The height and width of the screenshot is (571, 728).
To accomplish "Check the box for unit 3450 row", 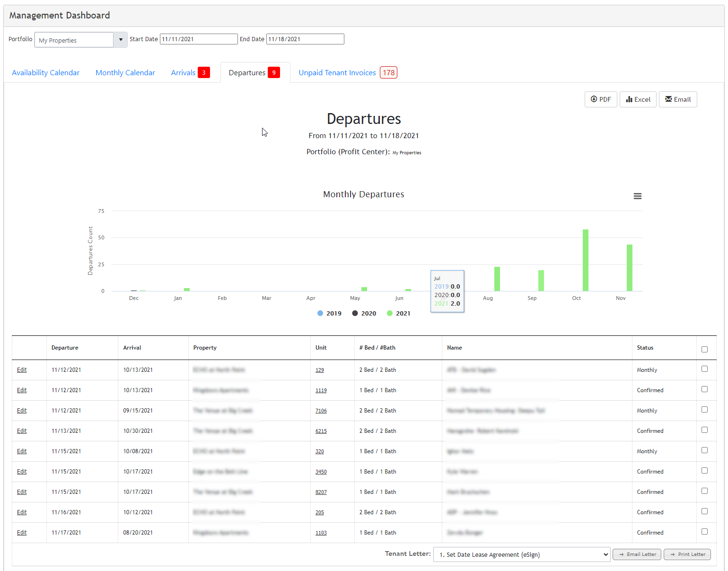I will click(705, 471).
